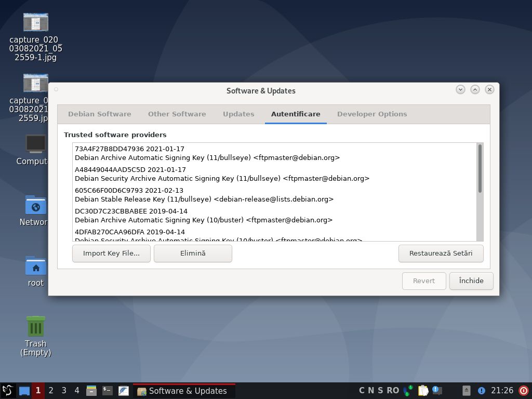
Task: Click the blue exclamation tray icon
Action: click(482, 391)
